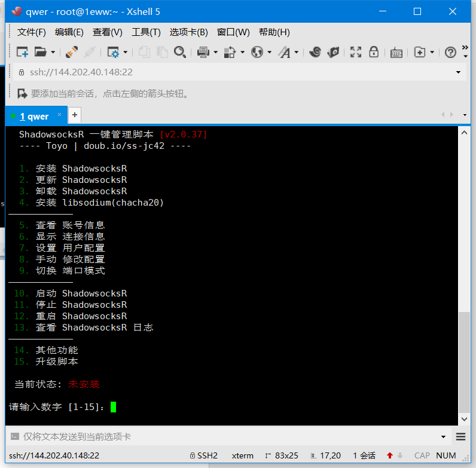This screenshot has width=476, height=468.
Task: Open the 选项卡(B) menu
Action: 189,32
